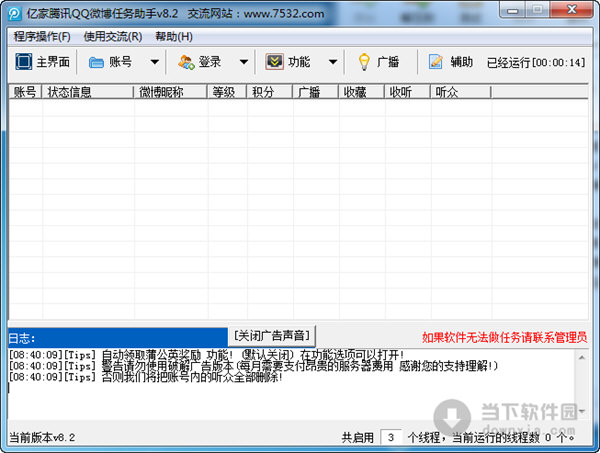Screen dimensions: 600x453
Task: Click the 辅助 notepad pencil icon
Action: point(435,62)
